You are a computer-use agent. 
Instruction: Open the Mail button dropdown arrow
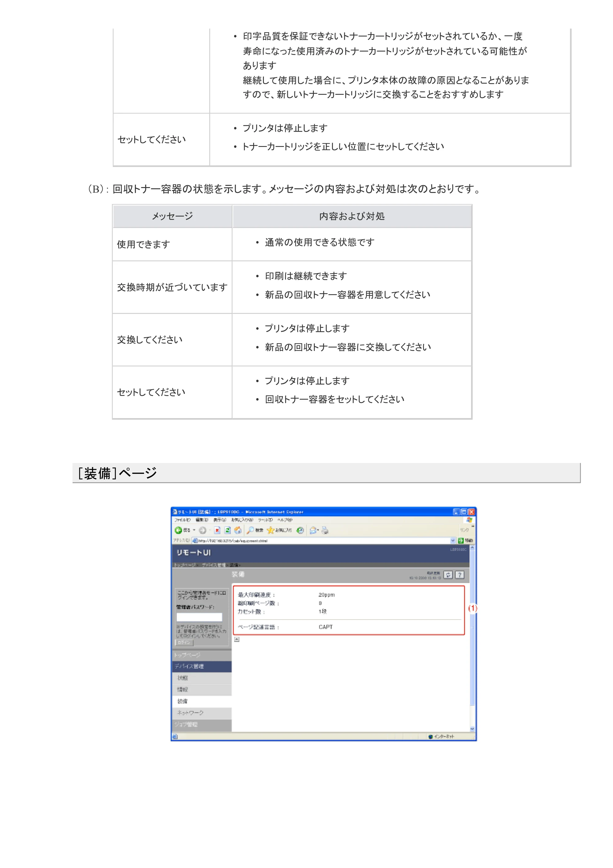click(318, 530)
